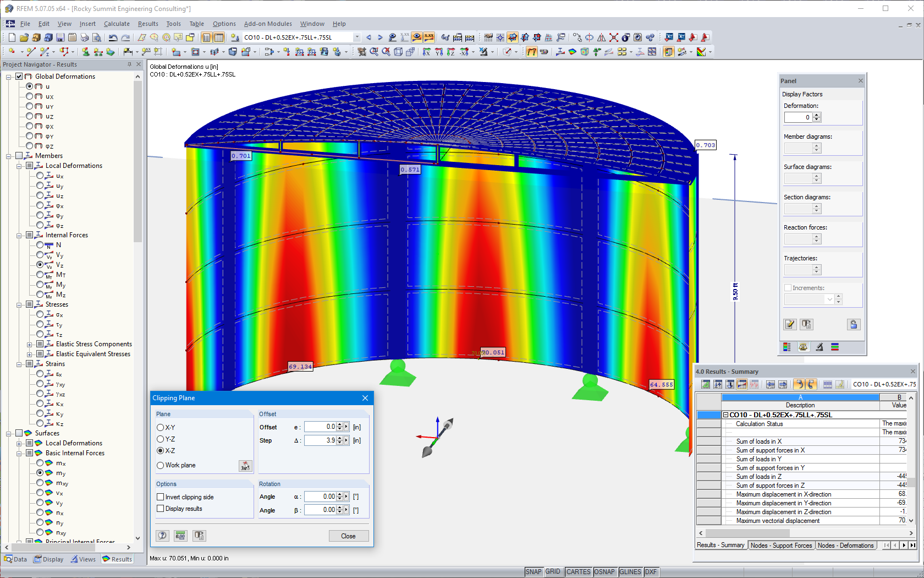This screenshot has height=578, width=924.
Task: Click the Open file folder icon
Action: [24, 37]
